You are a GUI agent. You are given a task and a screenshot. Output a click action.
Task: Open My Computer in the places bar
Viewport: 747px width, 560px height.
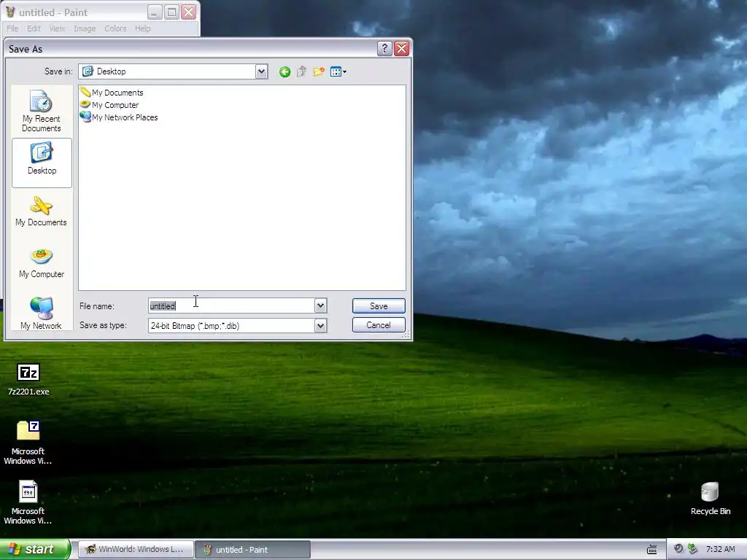click(42, 264)
